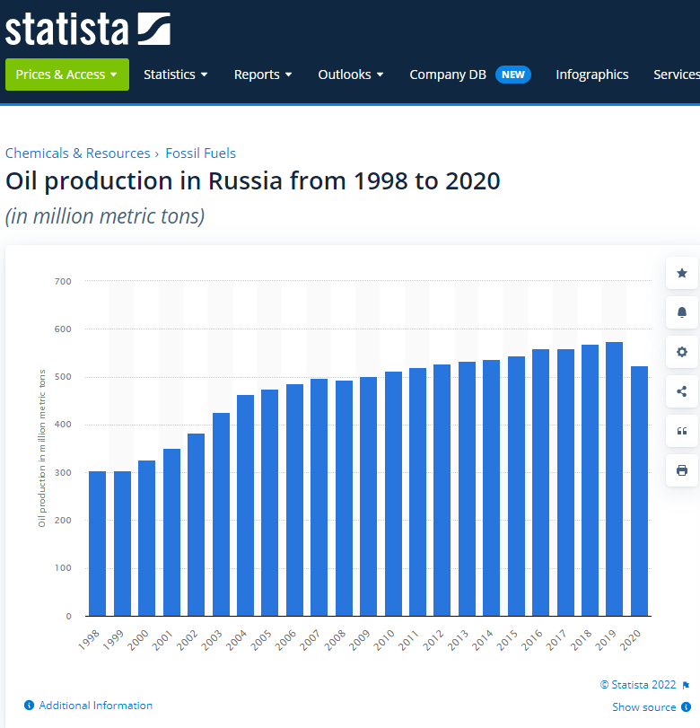Open chart settings gear icon
Screen dimensions: 700x728
coord(682,352)
